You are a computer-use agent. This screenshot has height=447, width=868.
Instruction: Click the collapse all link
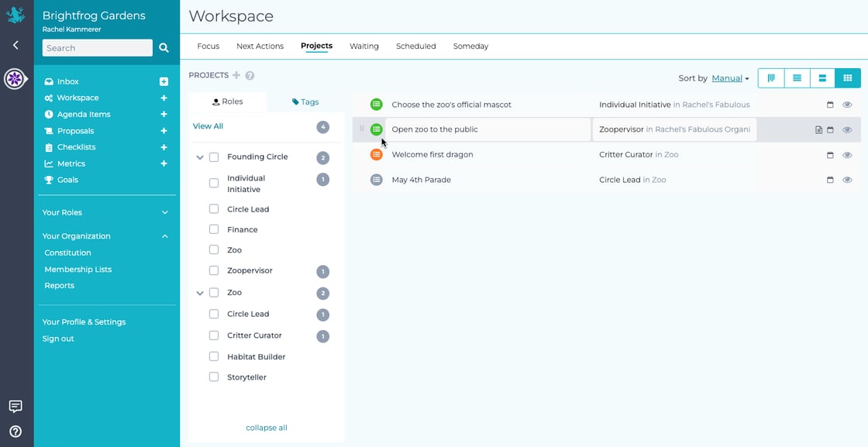267,428
